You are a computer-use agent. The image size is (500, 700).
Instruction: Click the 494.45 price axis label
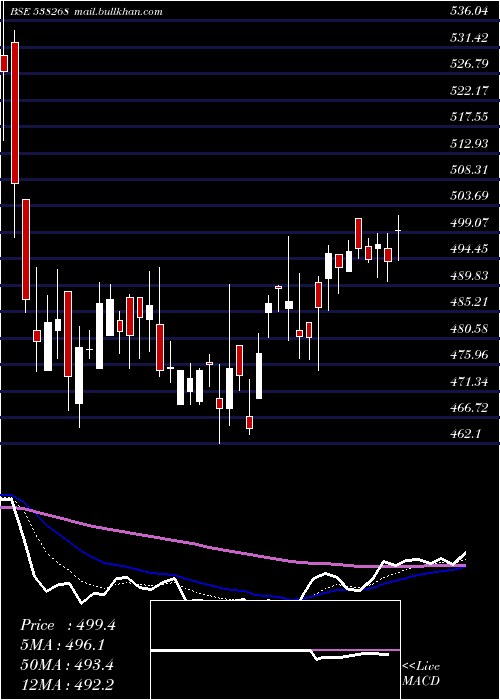point(469,249)
